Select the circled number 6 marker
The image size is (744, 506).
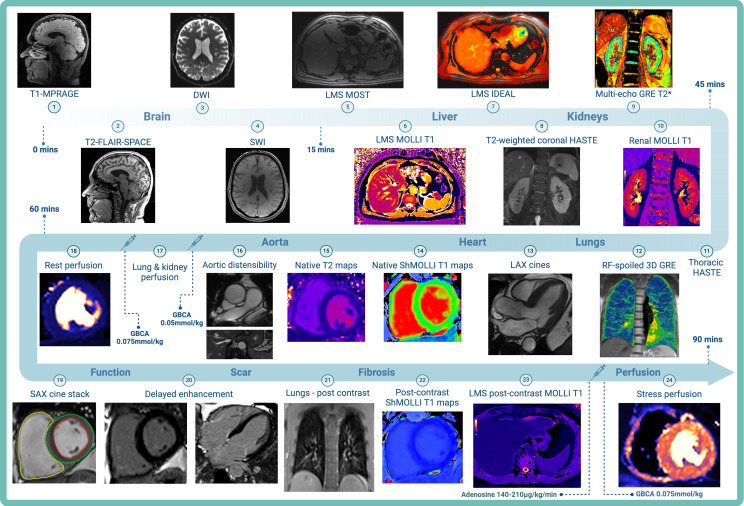pos(405,126)
